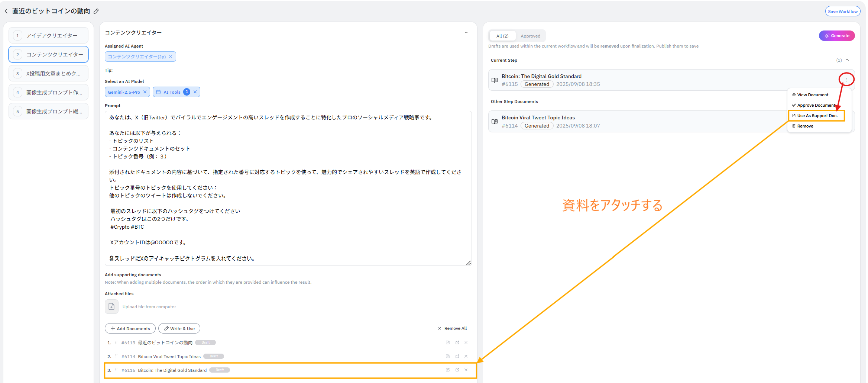Click the Add Documents button

pyautogui.click(x=130, y=328)
